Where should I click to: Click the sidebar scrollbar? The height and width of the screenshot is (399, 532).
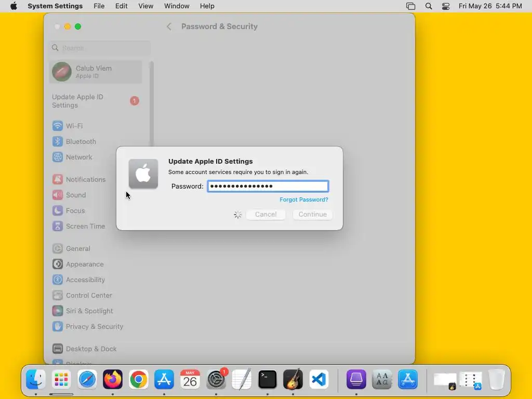click(x=152, y=103)
